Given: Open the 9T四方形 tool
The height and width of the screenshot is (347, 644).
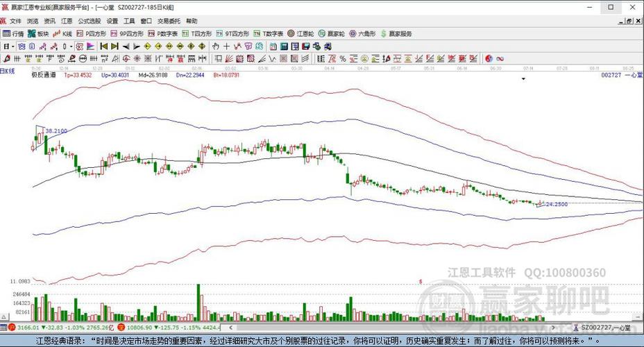Looking at the screenshot, I should pyautogui.click(x=232, y=34).
